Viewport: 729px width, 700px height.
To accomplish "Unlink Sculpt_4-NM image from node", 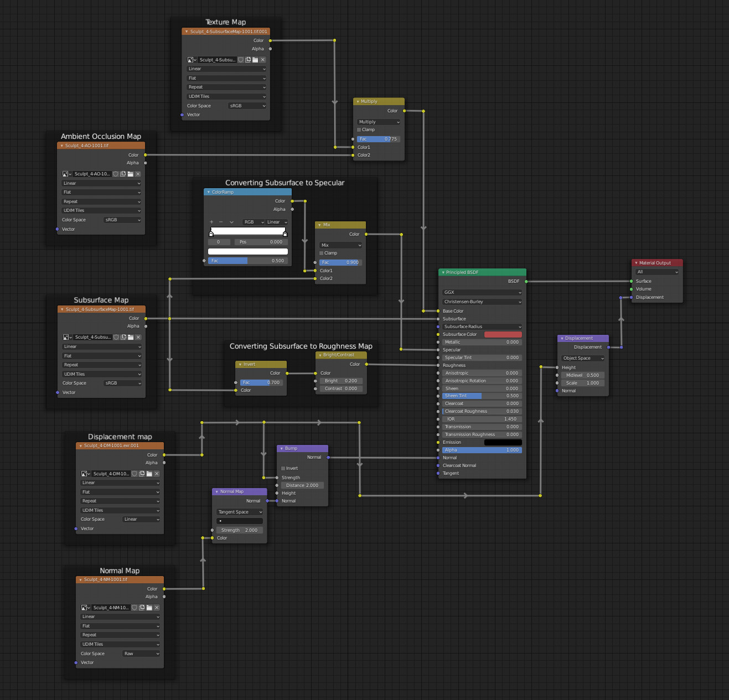I will [157, 608].
